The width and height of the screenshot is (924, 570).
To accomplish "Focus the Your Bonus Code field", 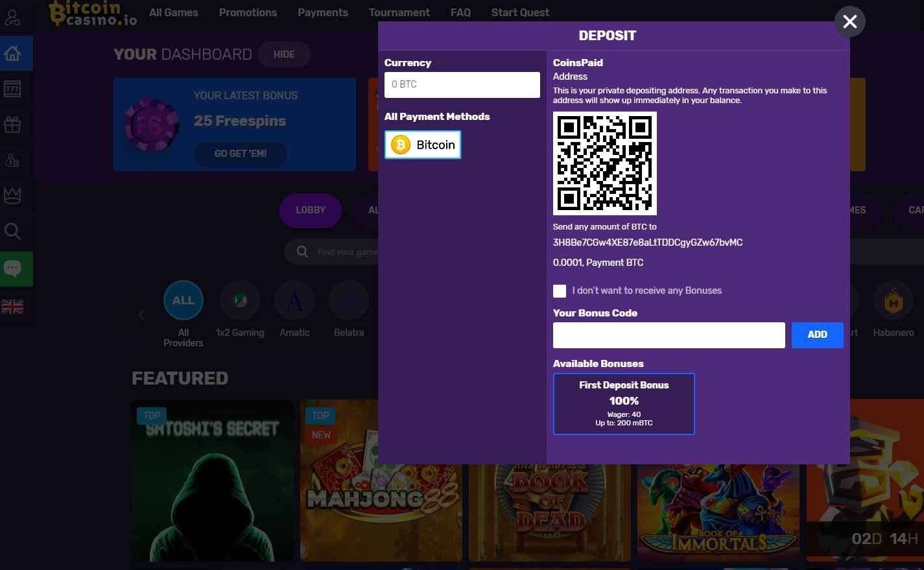I will tap(669, 335).
